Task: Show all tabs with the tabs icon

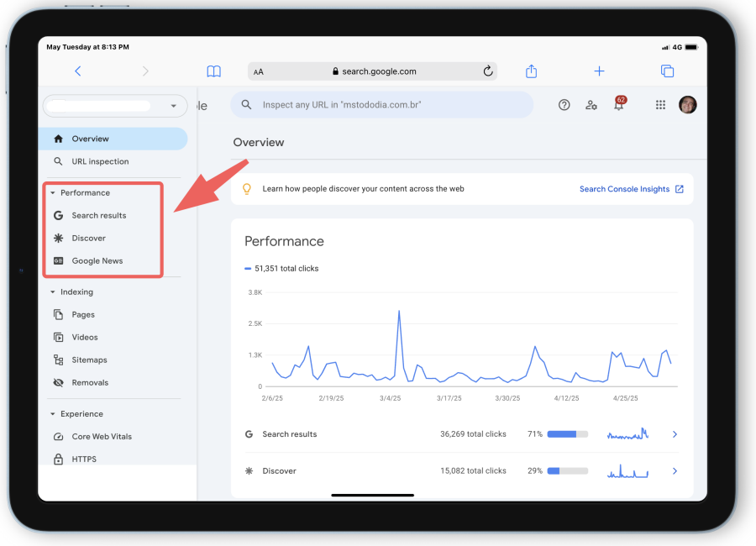Action: 667,71
